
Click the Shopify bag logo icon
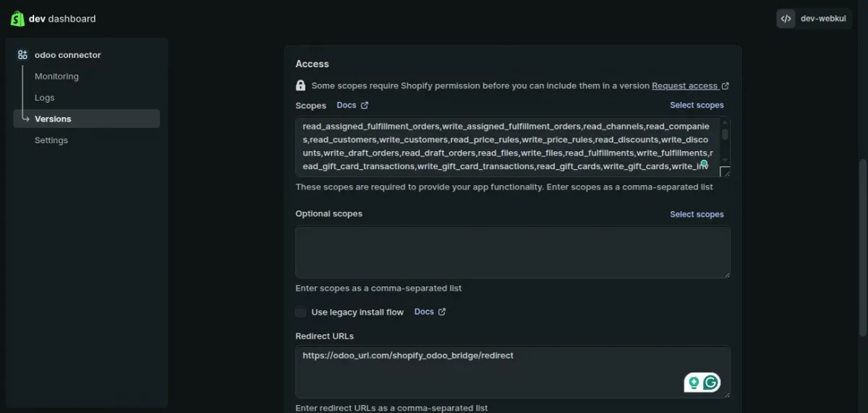tap(17, 19)
